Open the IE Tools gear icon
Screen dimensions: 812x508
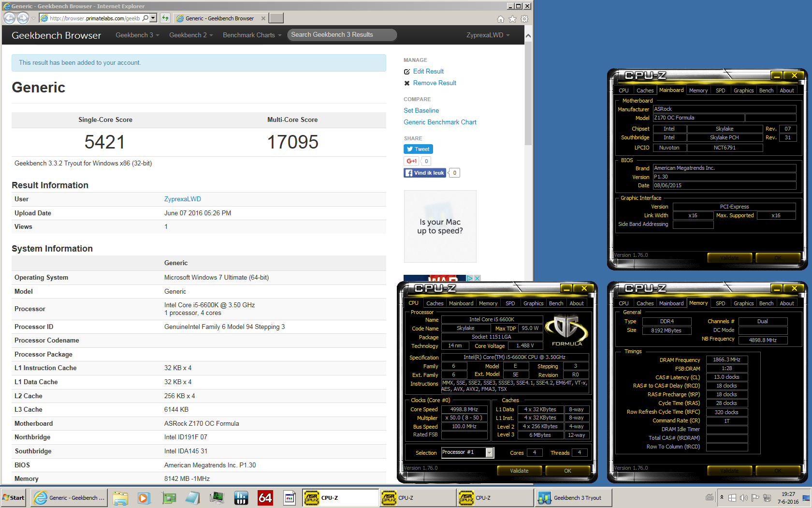[524, 19]
